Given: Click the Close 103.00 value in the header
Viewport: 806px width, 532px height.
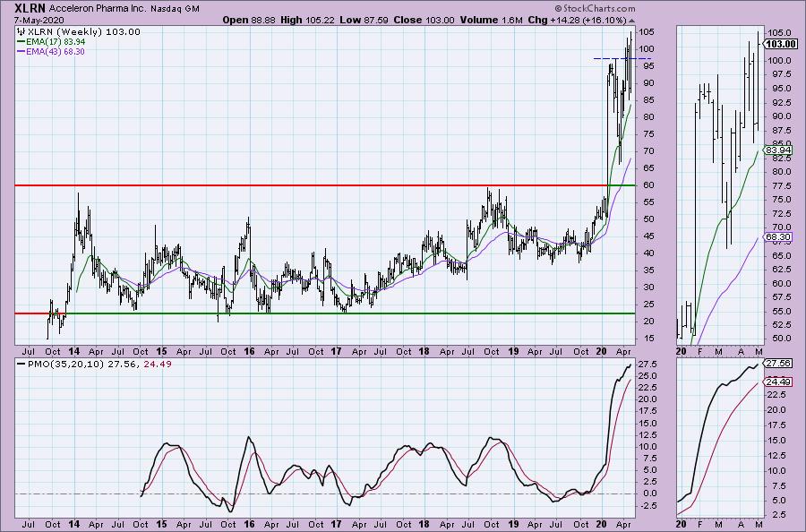Looking at the screenshot, I should pyautogui.click(x=424, y=20).
